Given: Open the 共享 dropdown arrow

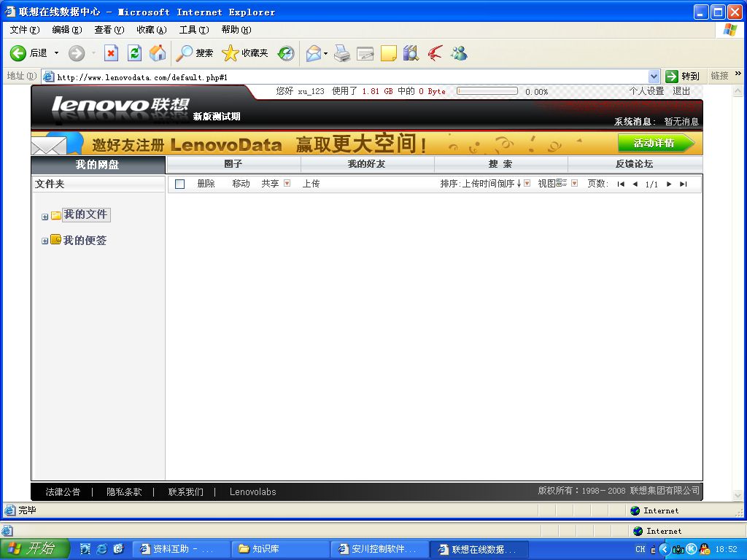Looking at the screenshot, I should 287,184.
